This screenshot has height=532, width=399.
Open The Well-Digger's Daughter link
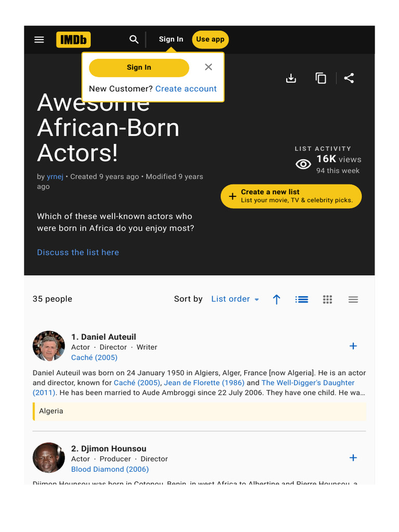point(193,388)
